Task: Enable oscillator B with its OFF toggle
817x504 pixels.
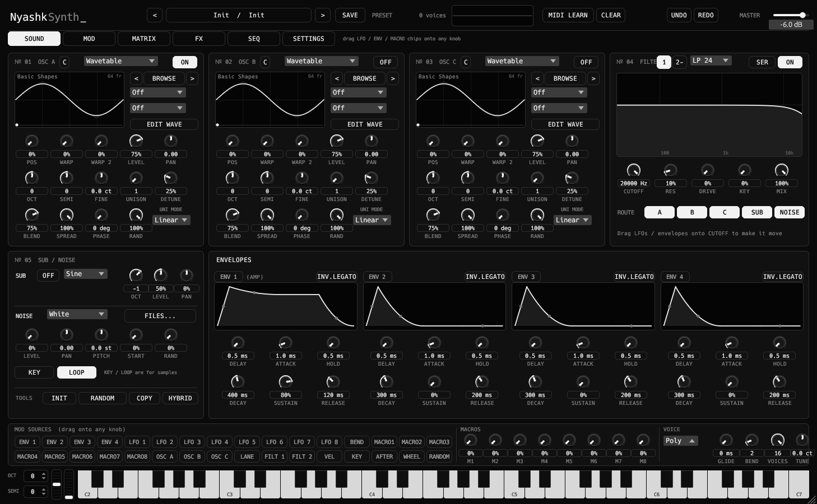Action: click(386, 62)
